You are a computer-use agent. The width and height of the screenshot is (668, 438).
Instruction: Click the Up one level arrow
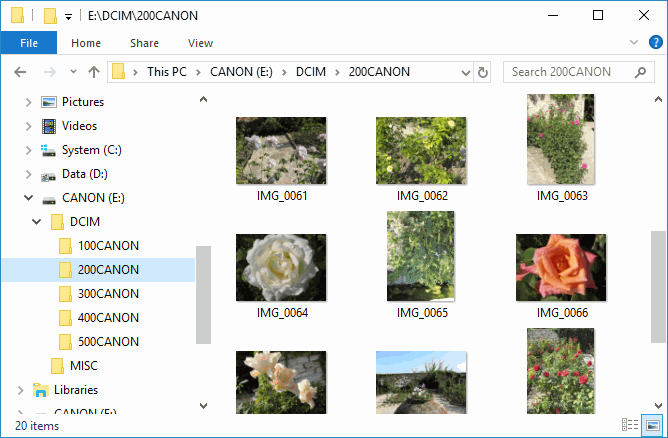[94, 72]
